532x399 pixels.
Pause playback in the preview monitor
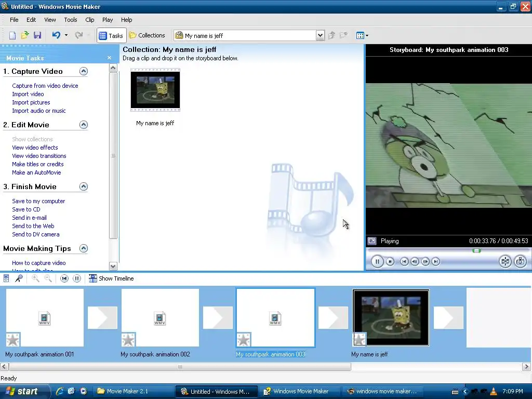point(377,262)
